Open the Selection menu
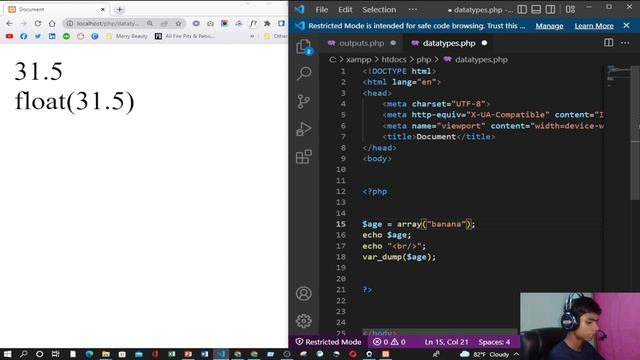 tap(379, 9)
